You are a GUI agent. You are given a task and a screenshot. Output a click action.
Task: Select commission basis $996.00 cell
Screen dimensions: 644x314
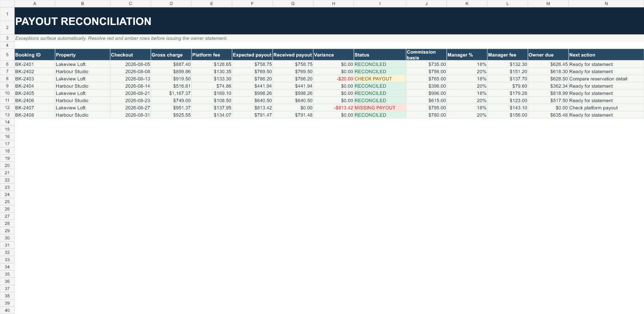click(x=426, y=93)
